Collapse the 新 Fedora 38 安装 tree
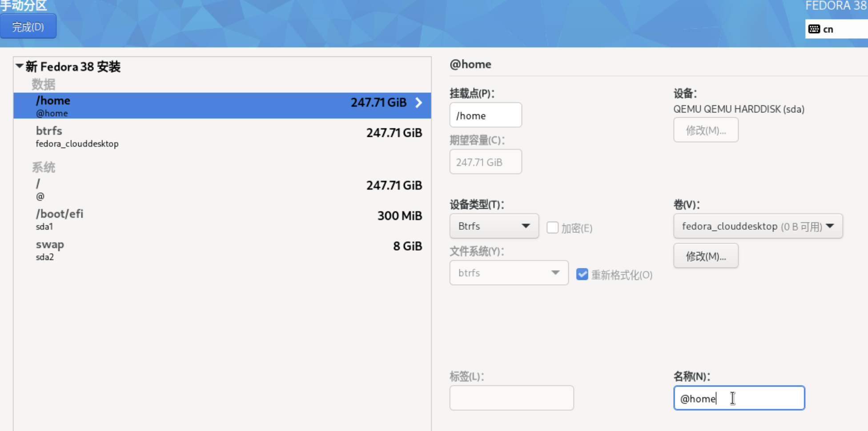This screenshot has width=868, height=431. 20,66
